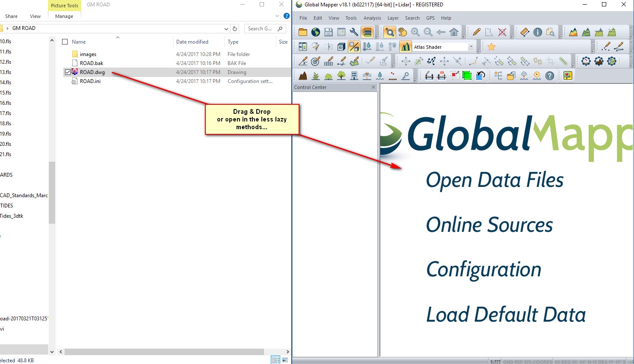Open online data globe icon in toolbar
This screenshot has height=364, width=634.
point(316,32)
